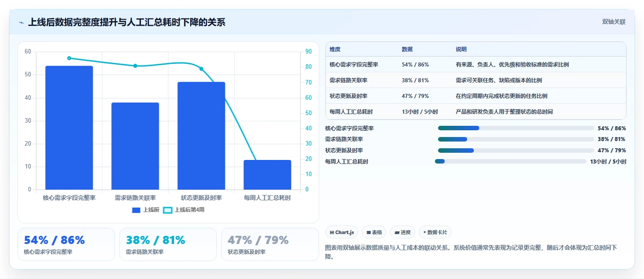This screenshot has width=644, height=279.
Task: Click the 双轴关联 label in header
Action: point(614,22)
